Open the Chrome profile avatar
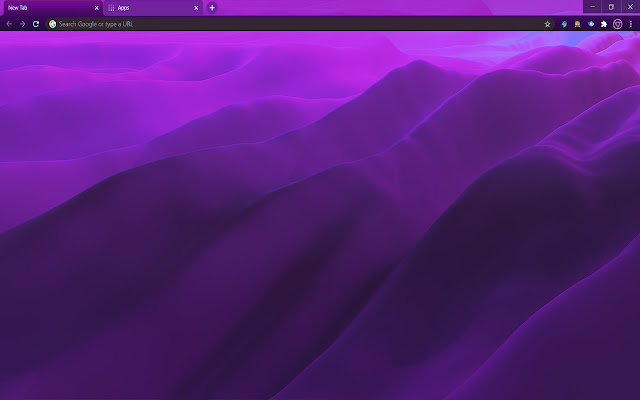The image size is (640, 400). coord(617,23)
